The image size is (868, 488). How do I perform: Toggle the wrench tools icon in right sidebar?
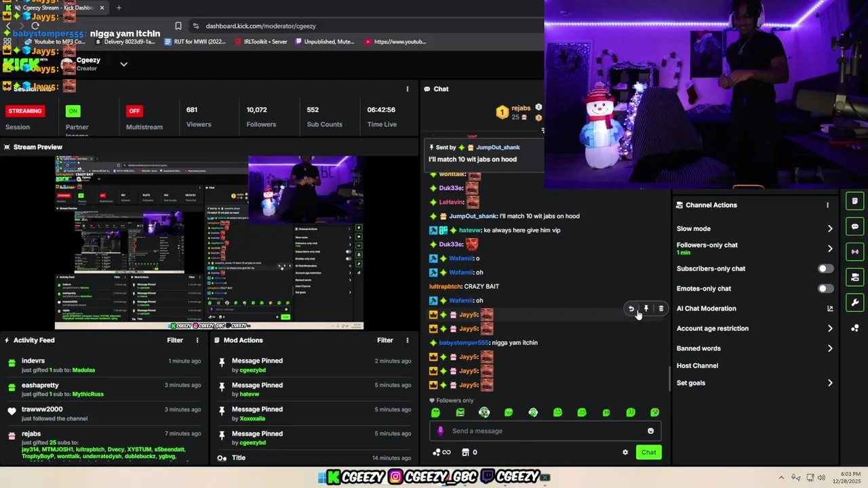point(854,302)
